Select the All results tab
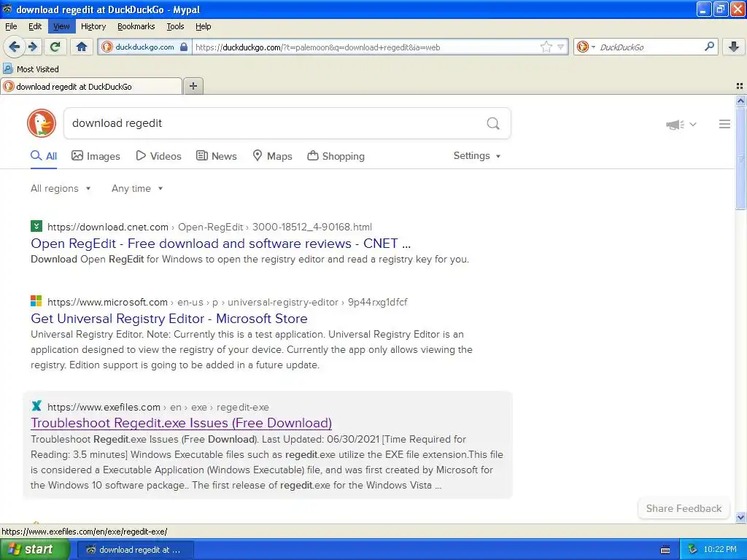747x560 pixels. (x=44, y=156)
